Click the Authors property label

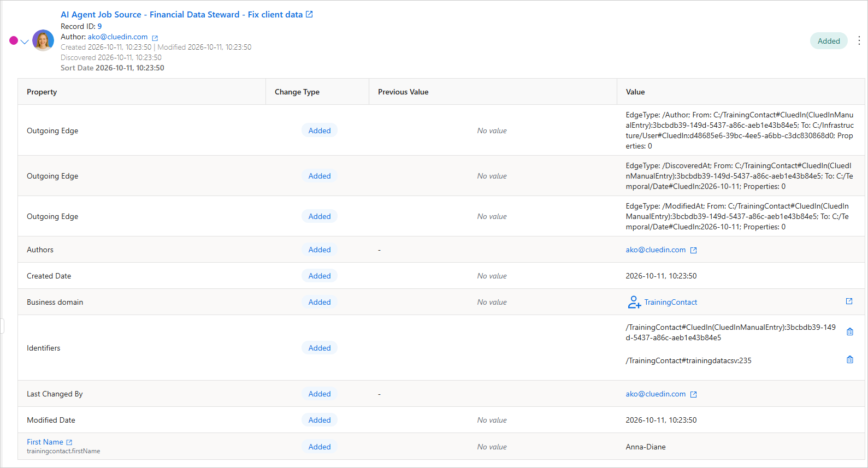pyautogui.click(x=40, y=250)
